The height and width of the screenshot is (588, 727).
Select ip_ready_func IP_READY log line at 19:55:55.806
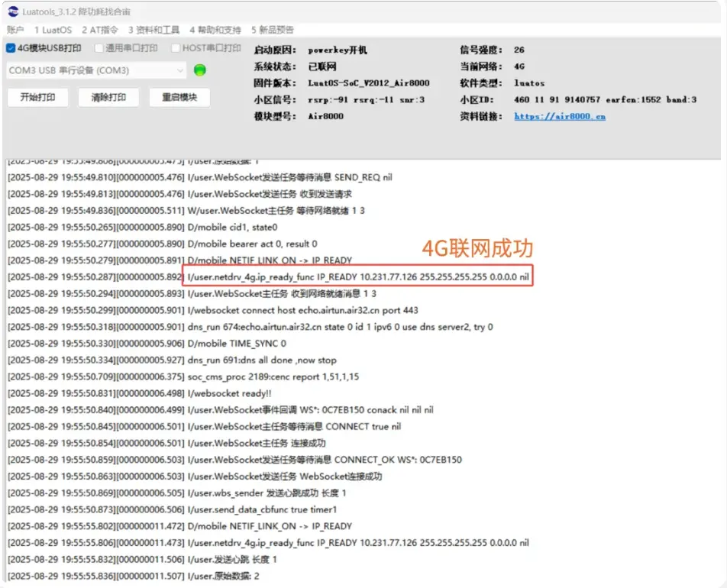[268, 543]
